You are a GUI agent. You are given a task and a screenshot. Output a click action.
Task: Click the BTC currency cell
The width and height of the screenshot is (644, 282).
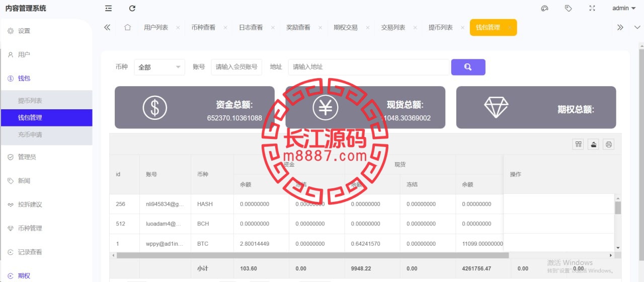pyautogui.click(x=212, y=244)
